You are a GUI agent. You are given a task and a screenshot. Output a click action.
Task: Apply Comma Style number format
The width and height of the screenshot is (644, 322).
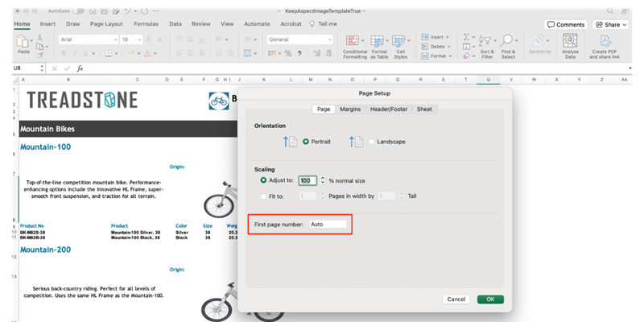299,53
